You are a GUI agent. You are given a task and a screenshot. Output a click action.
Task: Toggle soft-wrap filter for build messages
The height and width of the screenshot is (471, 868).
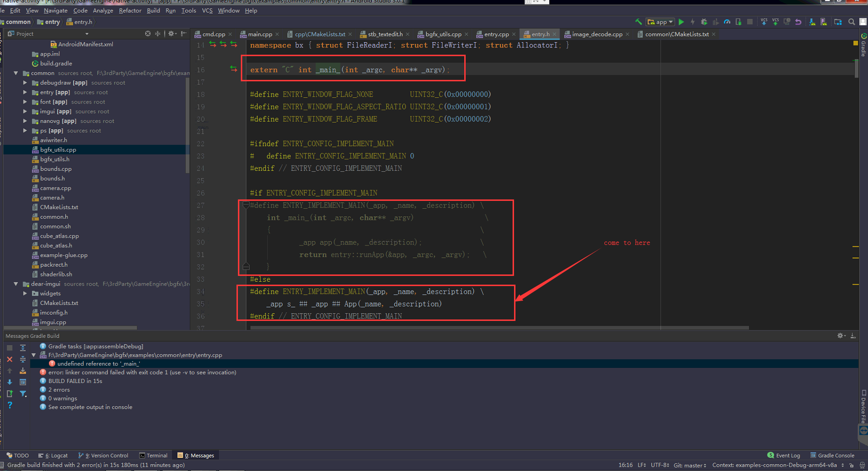(x=23, y=393)
